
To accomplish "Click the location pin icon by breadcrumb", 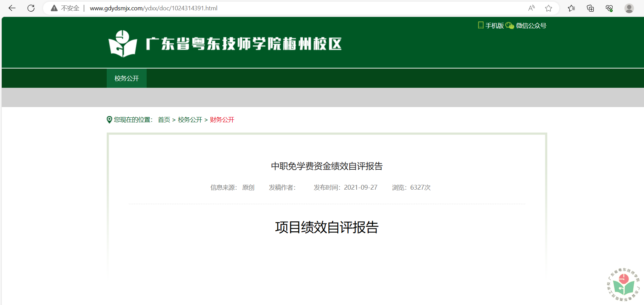I will point(109,120).
